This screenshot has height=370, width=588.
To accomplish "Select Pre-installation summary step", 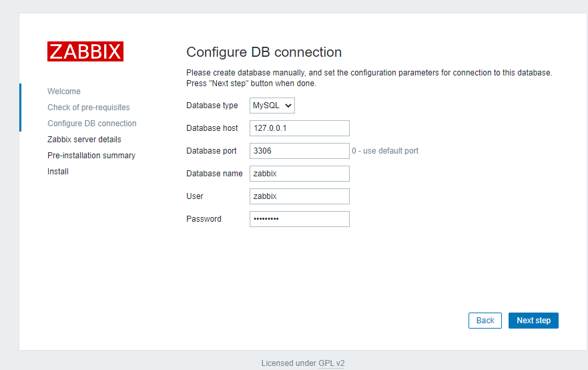I will point(91,156).
